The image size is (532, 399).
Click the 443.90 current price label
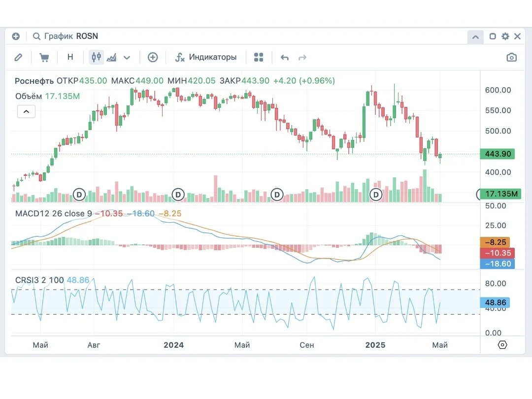pos(498,154)
